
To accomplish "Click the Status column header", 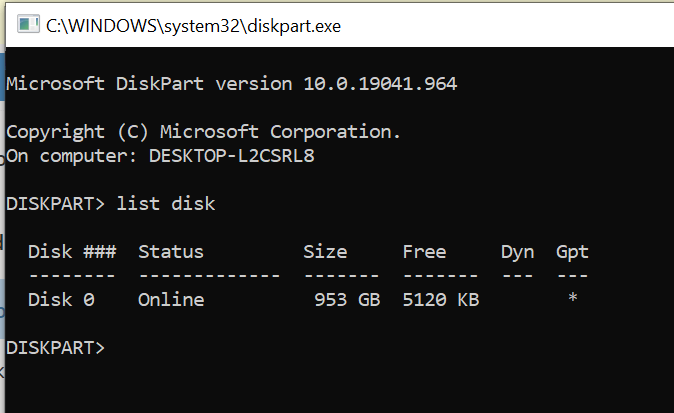I will [x=171, y=252].
